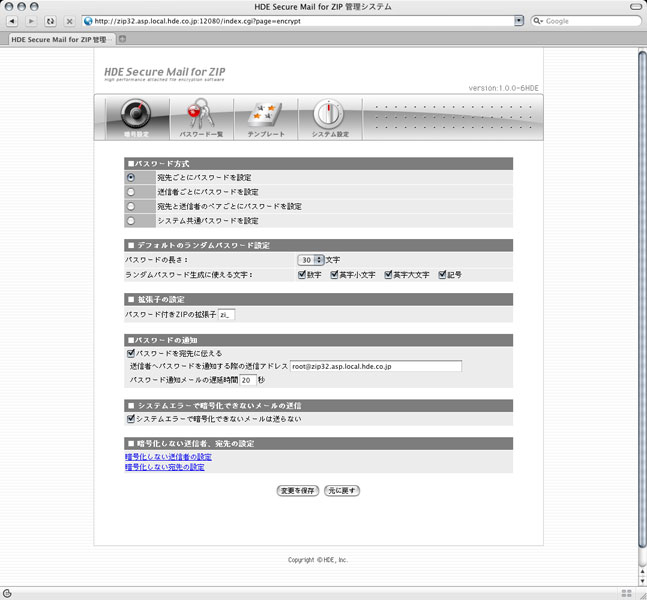Click 暗号化しない送信者の設定 link
This screenshot has width=647, height=600.
(x=168, y=457)
